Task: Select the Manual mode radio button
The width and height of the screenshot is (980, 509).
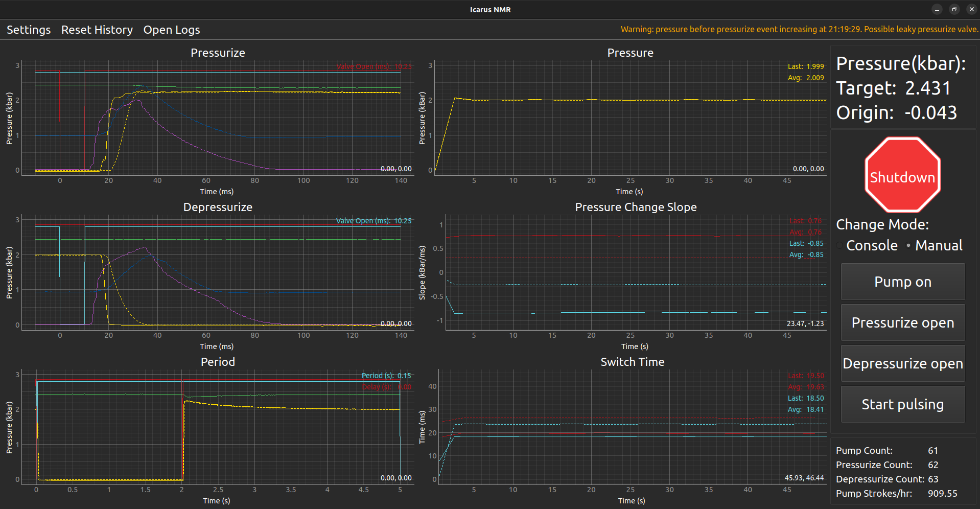Action: click(x=908, y=246)
